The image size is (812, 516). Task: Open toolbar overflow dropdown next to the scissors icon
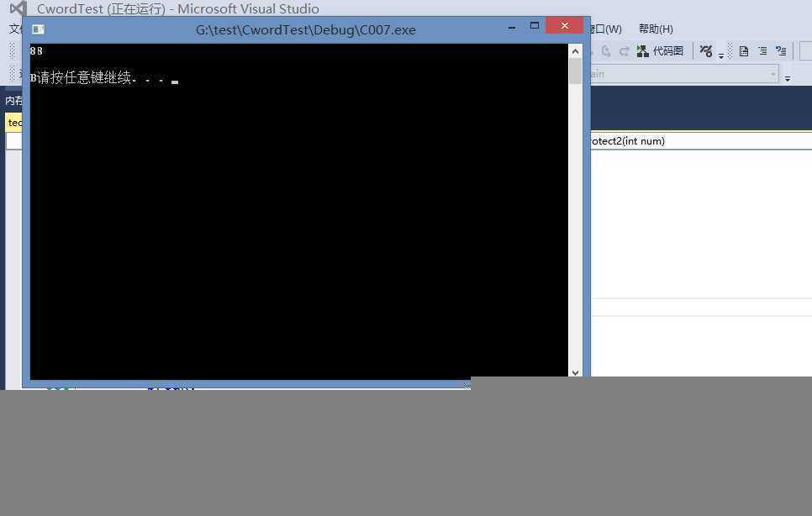721,55
